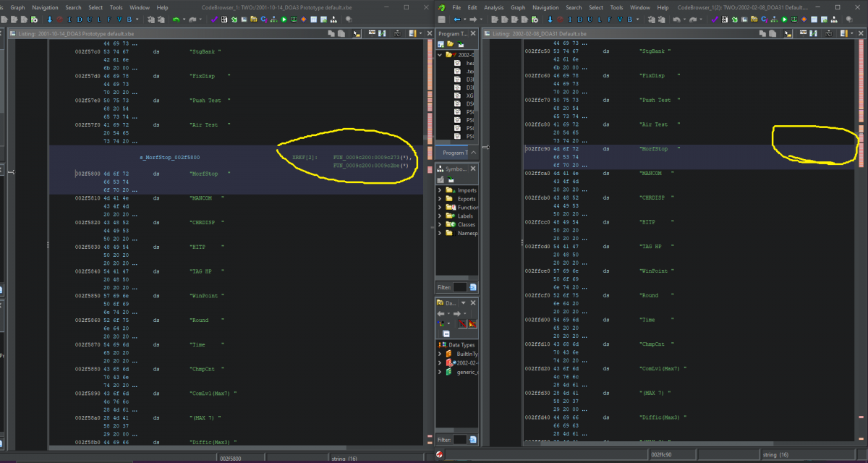
Task: Click right listing overview scrollbar strip
Action: coord(861,242)
